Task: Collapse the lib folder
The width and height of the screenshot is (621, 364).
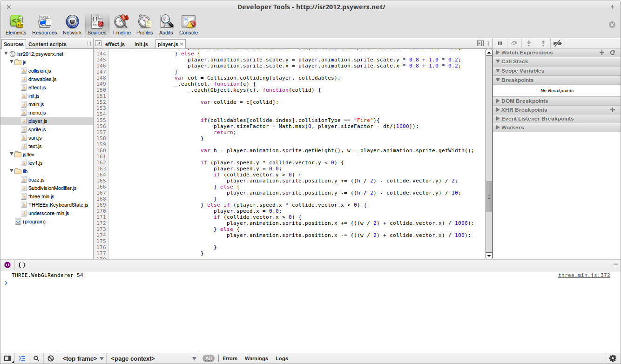Action: (12, 171)
